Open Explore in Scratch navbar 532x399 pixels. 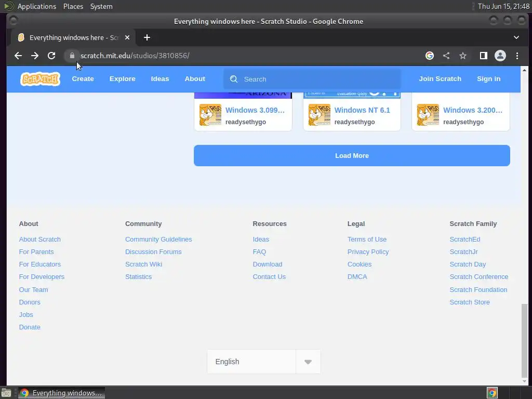122,79
